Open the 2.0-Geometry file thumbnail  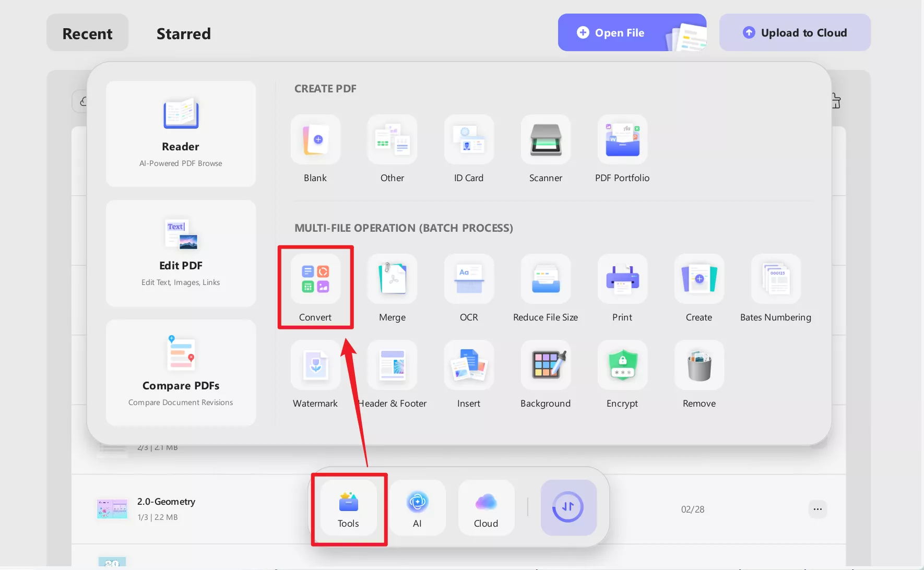tap(112, 509)
